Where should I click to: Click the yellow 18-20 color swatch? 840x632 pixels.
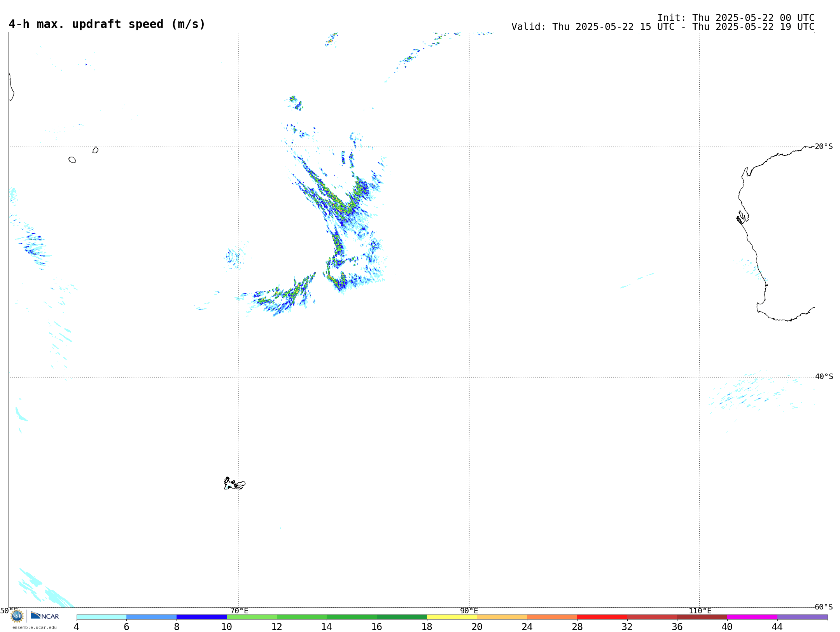click(x=452, y=617)
